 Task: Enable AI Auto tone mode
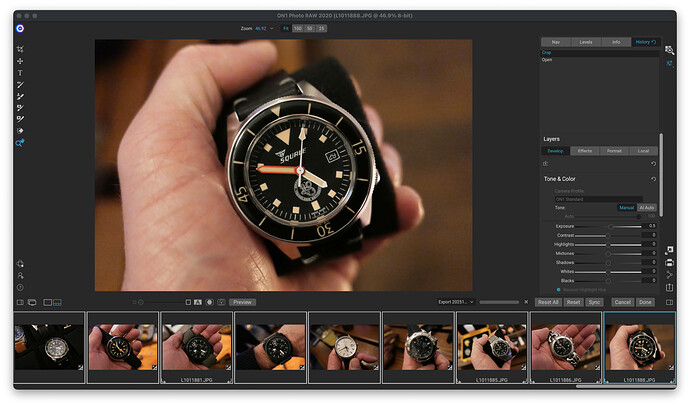647,207
